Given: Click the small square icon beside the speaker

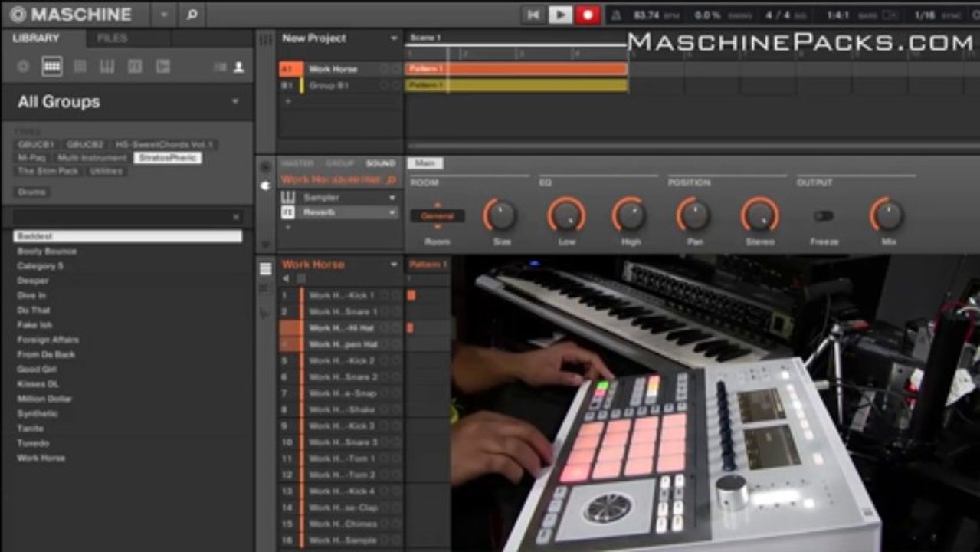Looking at the screenshot, I should (x=300, y=278).
